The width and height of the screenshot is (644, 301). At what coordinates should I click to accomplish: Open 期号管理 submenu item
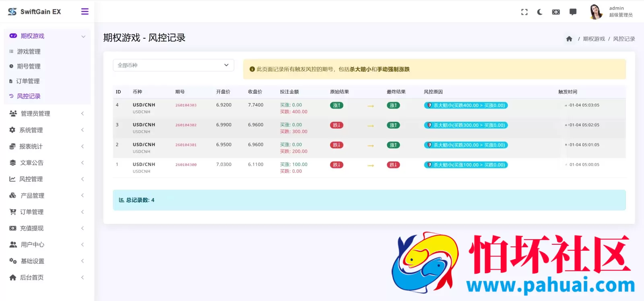29,66
